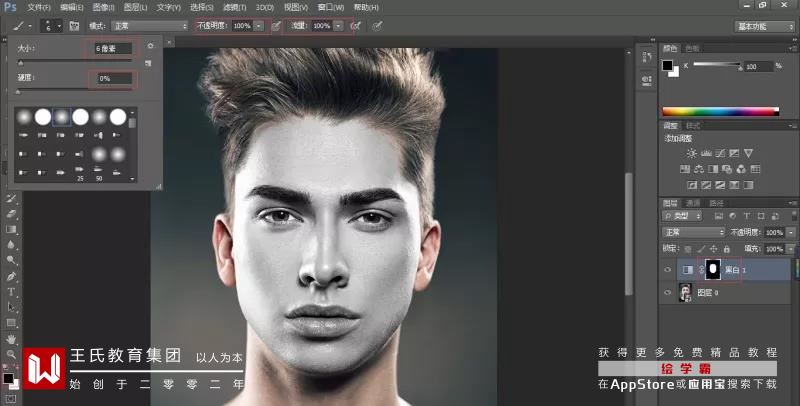The image size is (800, 406).
Task: Open the 滤镜(T) menu
Action: [235, 8]
